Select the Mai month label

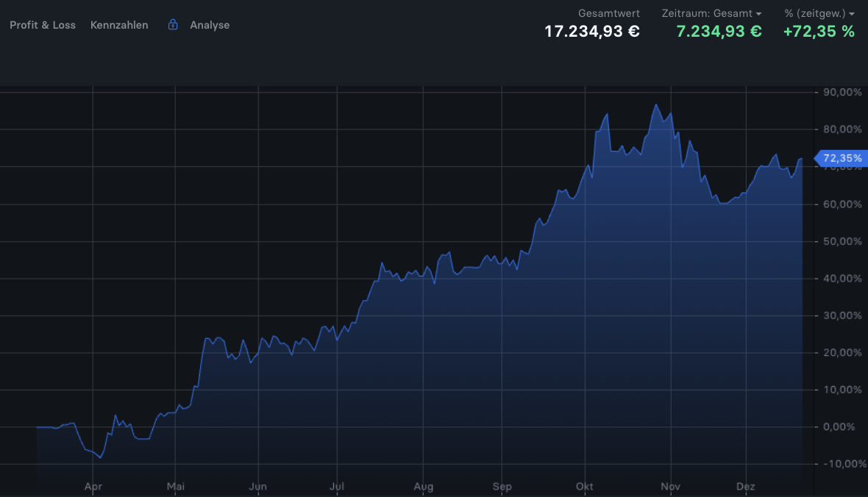175,487
